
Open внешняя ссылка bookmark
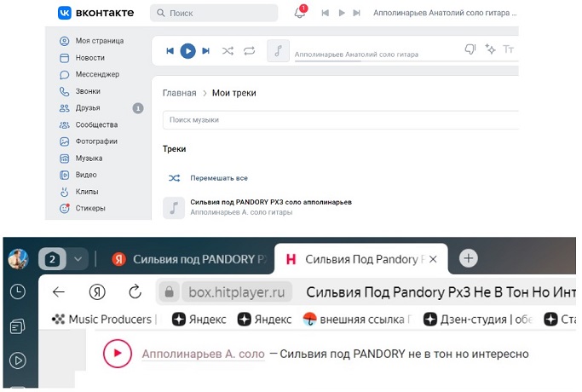click(x=358, y=320)
